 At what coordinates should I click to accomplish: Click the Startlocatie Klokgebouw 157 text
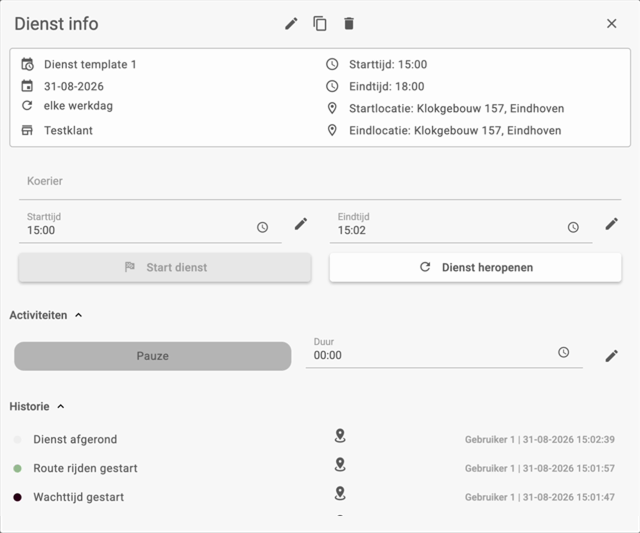pos(456,108)
